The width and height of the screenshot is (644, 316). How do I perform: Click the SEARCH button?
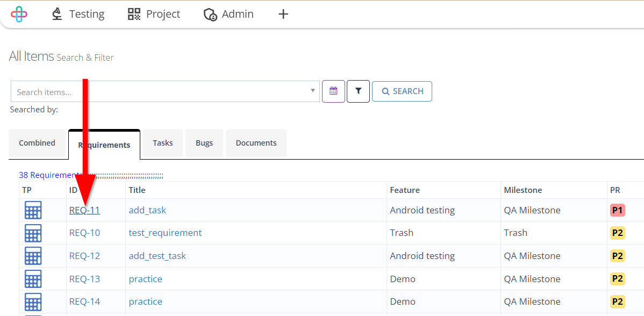coord(402,91)
